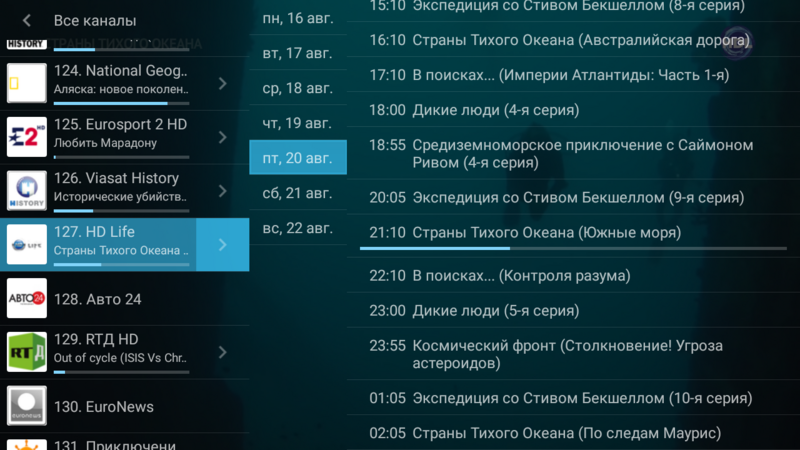The height and width of the screenshot is (450, 800).
Task: Open National Geographic channel logo
Action: [x=27, y=83]
